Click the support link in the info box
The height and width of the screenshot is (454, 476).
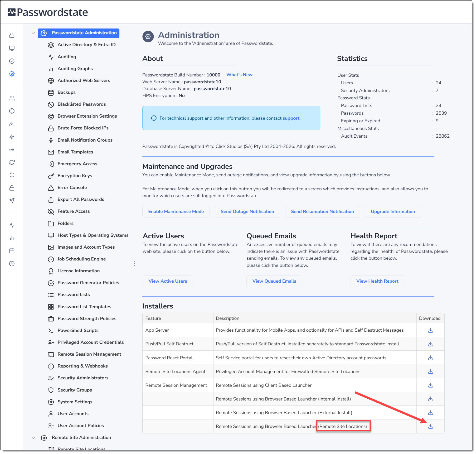291,118
